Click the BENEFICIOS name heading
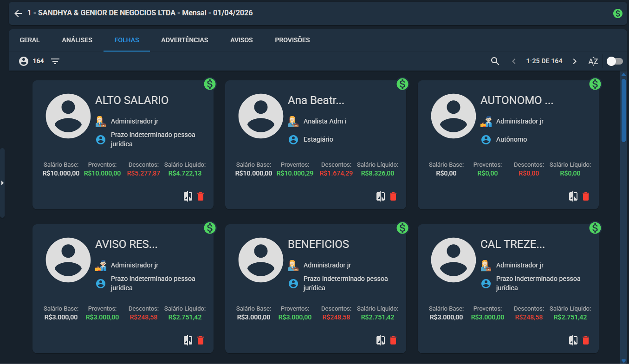This screenshot has width=629, height=364. click(x=318, y=244)
